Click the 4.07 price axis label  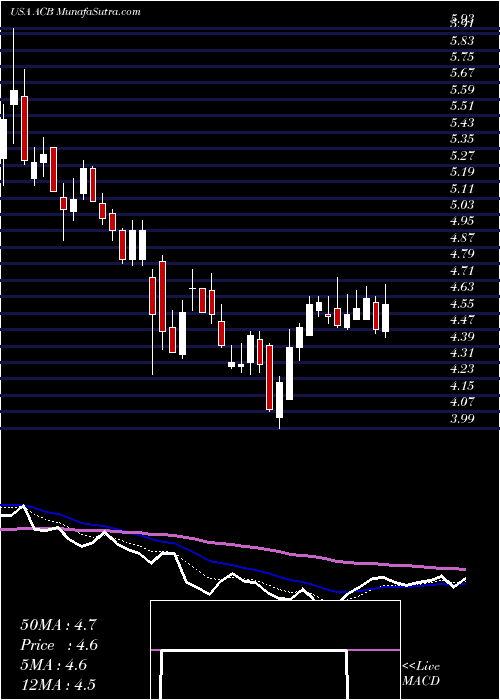coord(462,402)
